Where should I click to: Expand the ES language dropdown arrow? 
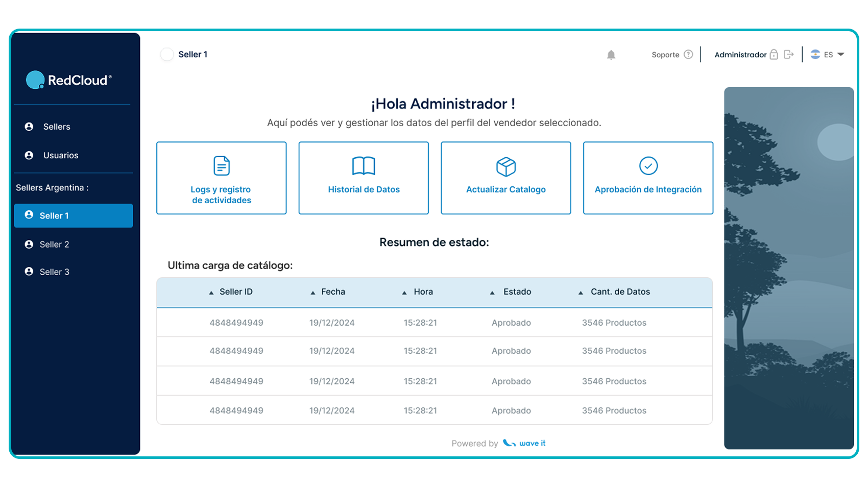coord(841,55)
